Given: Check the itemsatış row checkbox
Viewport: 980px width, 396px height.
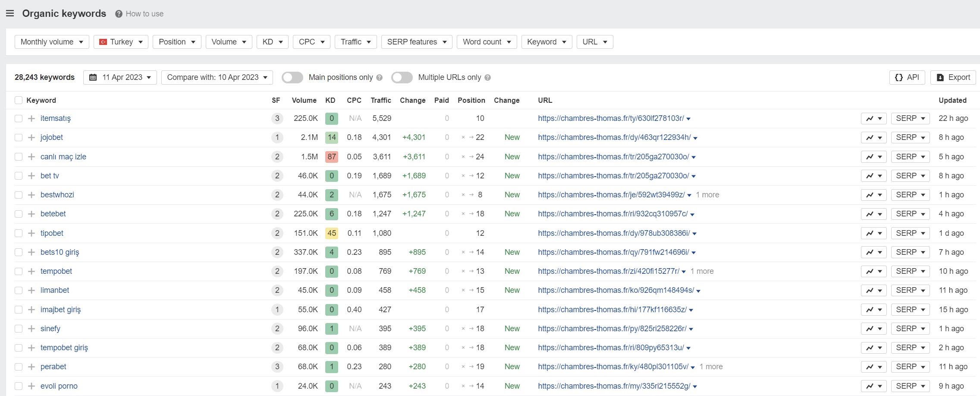Looking at the screenshot, I should point(18,118).
